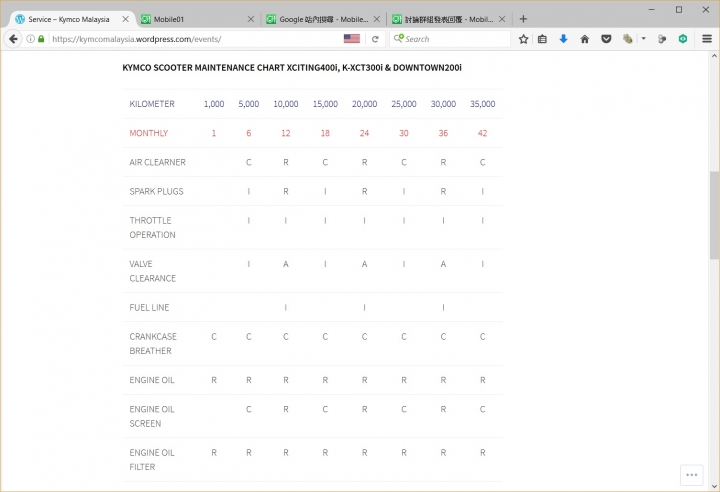Click the 30,000 kilometer column header

443,104
